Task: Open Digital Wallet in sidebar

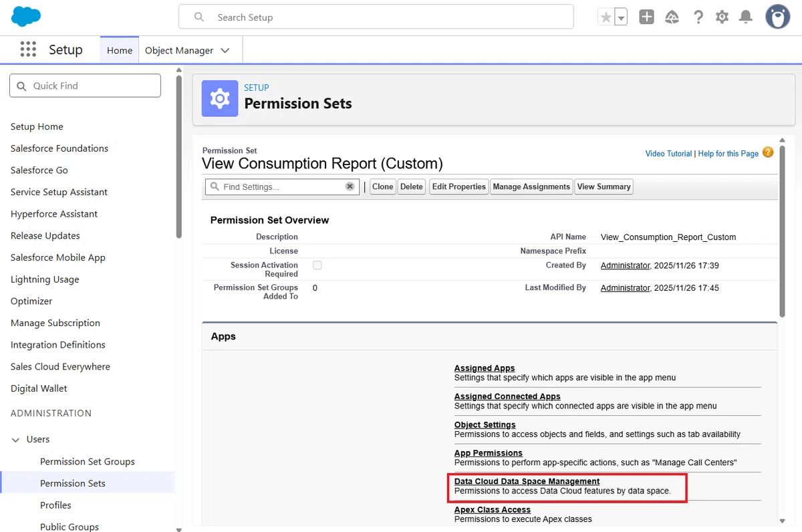Action: [x=39, y=388]
